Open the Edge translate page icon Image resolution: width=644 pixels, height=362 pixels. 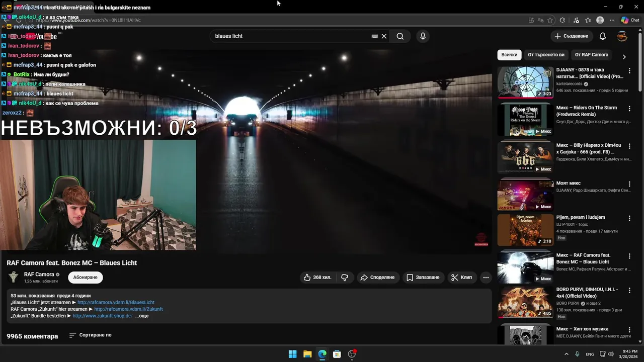[x=540, y=20]
